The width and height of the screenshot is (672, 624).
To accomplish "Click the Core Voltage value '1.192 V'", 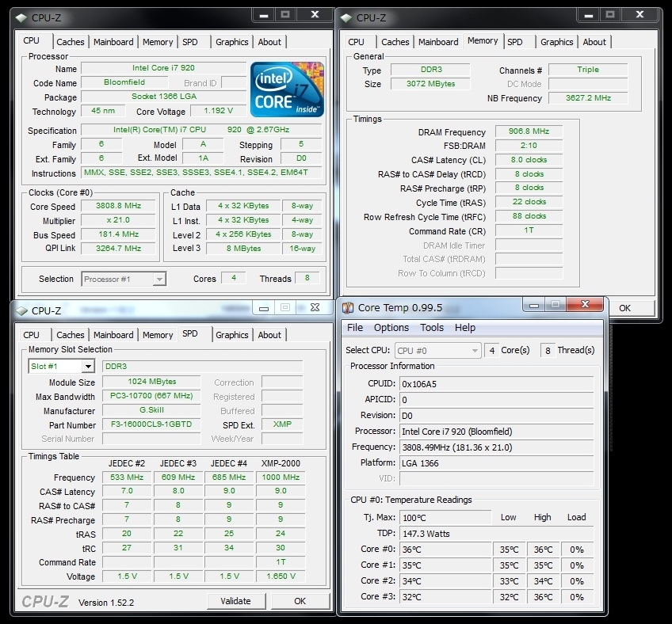I will pos(218,111).
